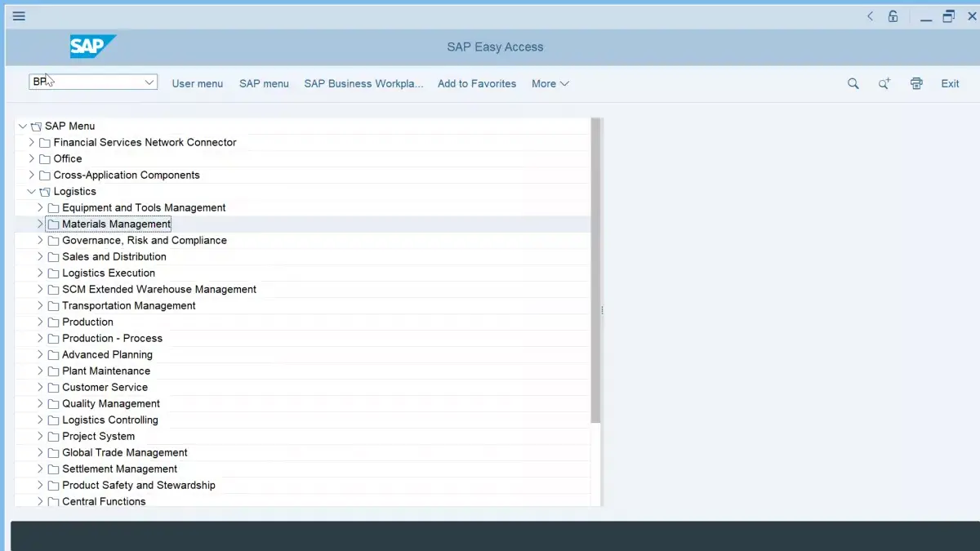Expand the Global Trade Management node

[x=41, y=452]
